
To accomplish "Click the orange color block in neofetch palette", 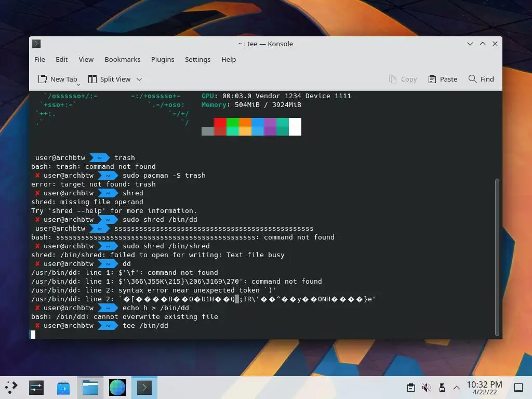I will pyautogui.click(x=245, y=127).
